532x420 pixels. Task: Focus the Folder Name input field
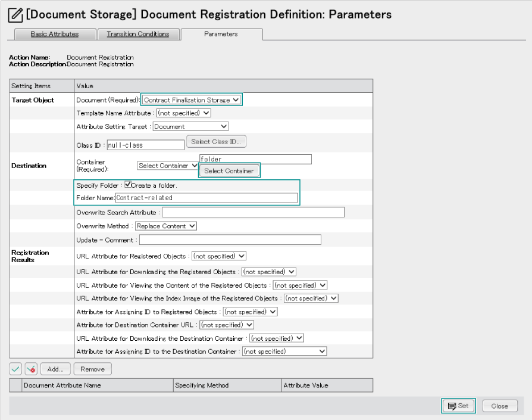click(x=206, y=198)
